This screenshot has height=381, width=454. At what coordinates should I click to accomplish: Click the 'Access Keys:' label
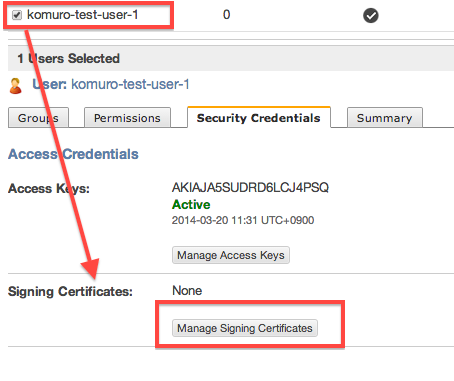pyautogui.click(x=49, y=189)
